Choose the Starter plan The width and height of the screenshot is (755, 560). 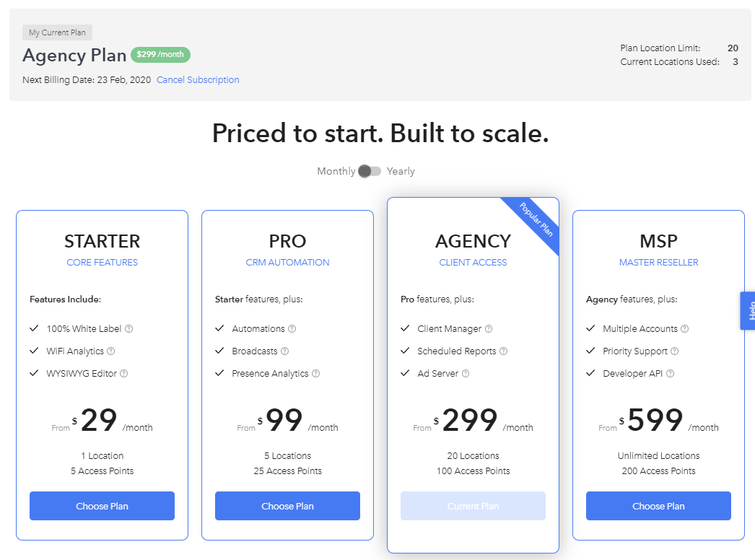tap(102, 506)
